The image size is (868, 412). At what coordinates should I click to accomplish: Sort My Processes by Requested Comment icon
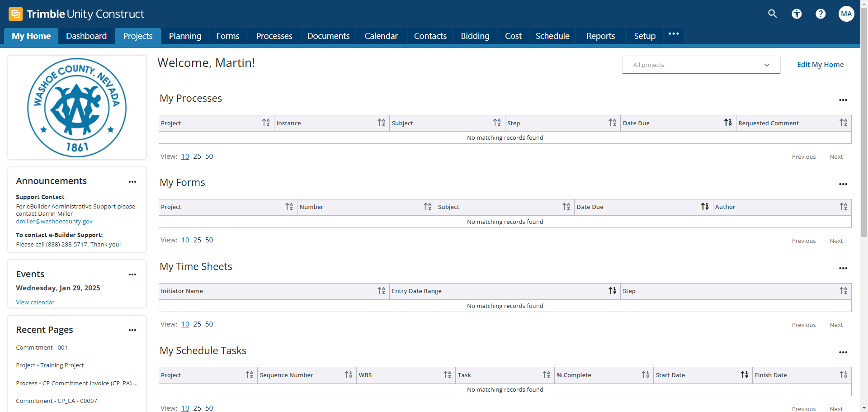click(844, 123)
